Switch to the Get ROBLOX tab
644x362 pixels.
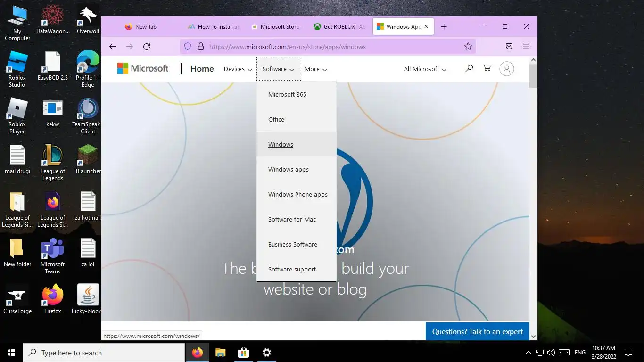coord(340,27)
